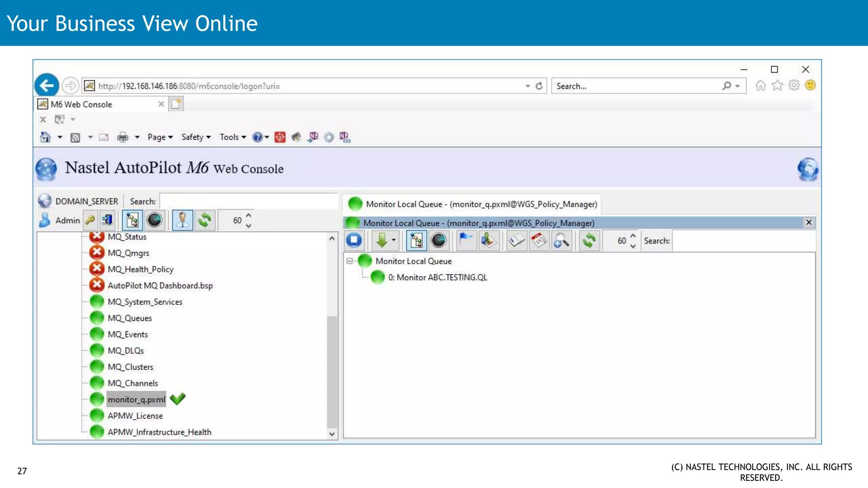The height and width of the screenshot is (488, 868).
Task: Open the Tools menu
Action: (x=232, y=137)
